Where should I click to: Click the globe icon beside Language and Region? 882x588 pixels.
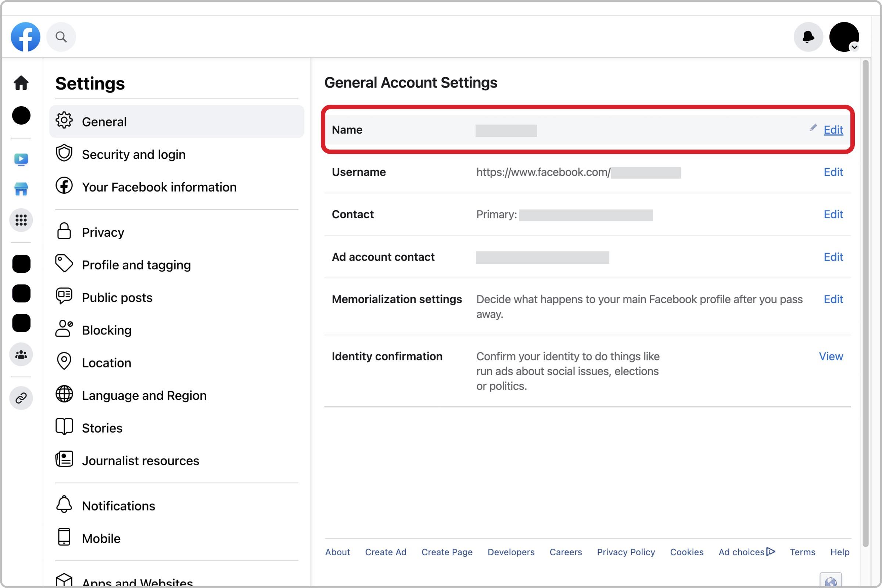pyautogui.click(x=64, y=394)
